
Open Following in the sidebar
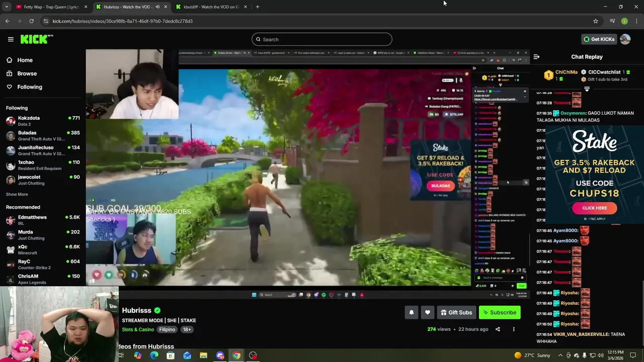point(30,87)
